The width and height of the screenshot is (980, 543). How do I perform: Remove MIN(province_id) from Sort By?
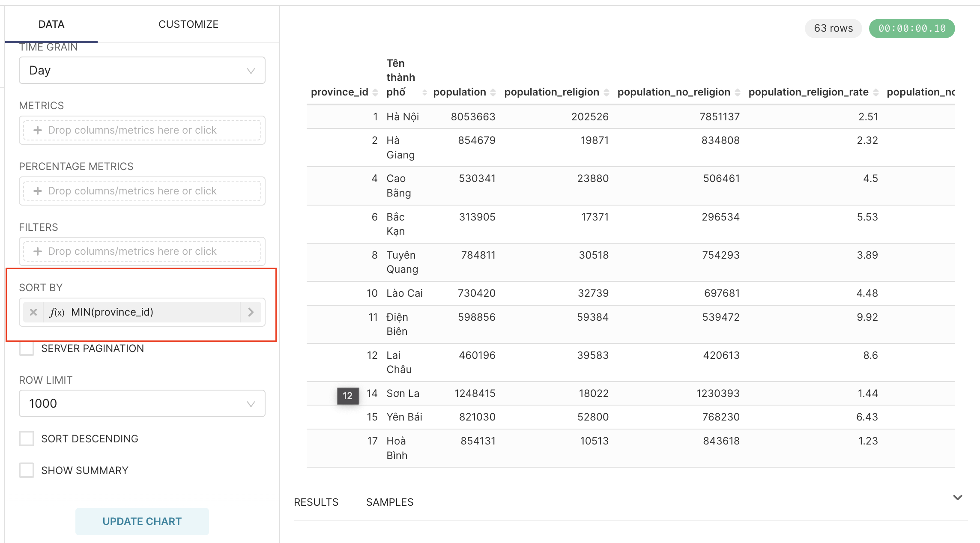click(x=33, y=312)
